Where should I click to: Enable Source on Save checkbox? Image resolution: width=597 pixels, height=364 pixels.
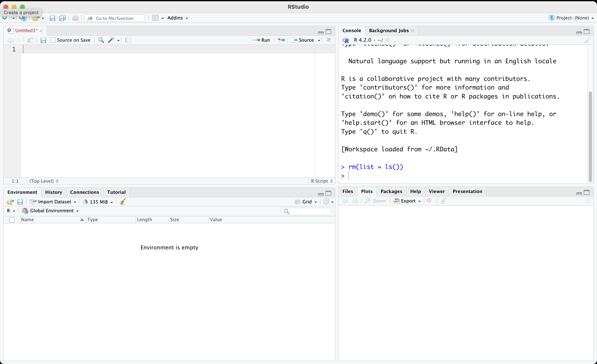pos(53,40)
